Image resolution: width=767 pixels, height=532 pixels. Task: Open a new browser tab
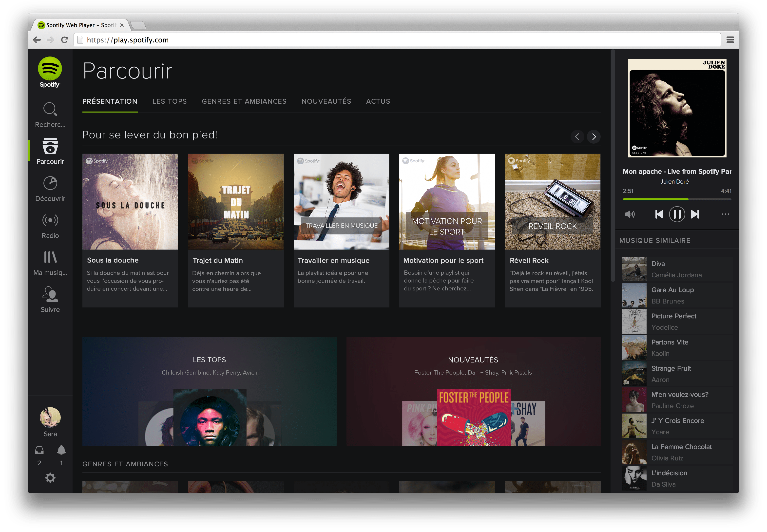point(138,25)
